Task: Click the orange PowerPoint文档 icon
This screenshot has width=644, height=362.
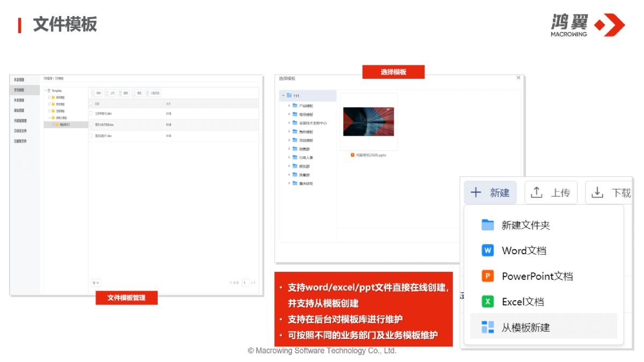Action: coord(487,276)
